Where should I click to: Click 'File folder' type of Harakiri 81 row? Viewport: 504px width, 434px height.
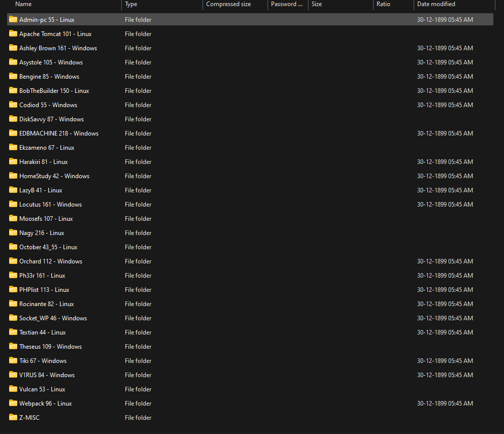click(x=138, y=162)
